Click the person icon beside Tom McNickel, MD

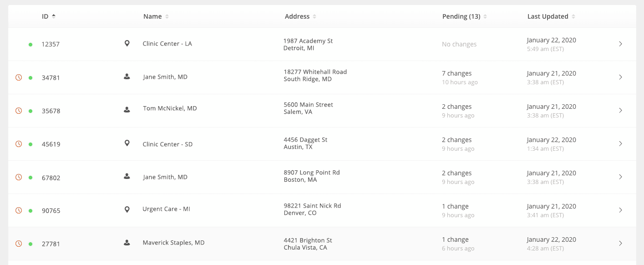[x=127, y=109]
